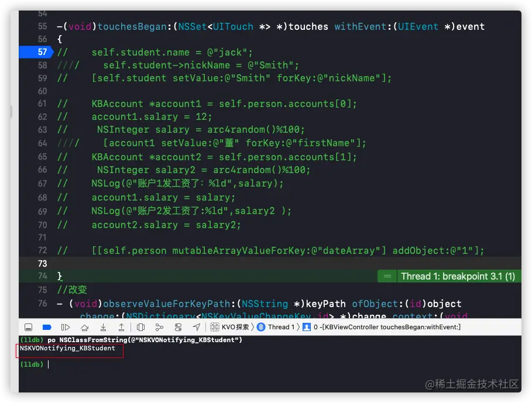Click the NSKVONotifying_KBStudent console output
Screen dimensions: 532x403
tap(67, 349)
